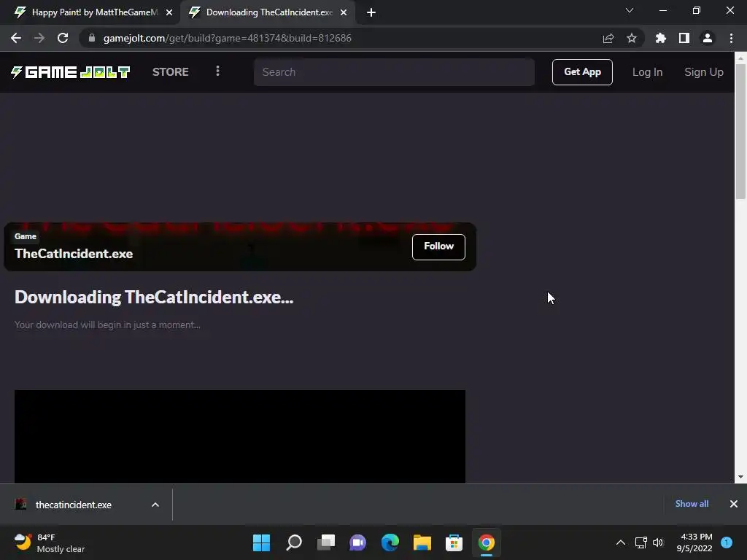Open network settings tray icon
Viewport: 747px width, 560px height.
[640, 542]
